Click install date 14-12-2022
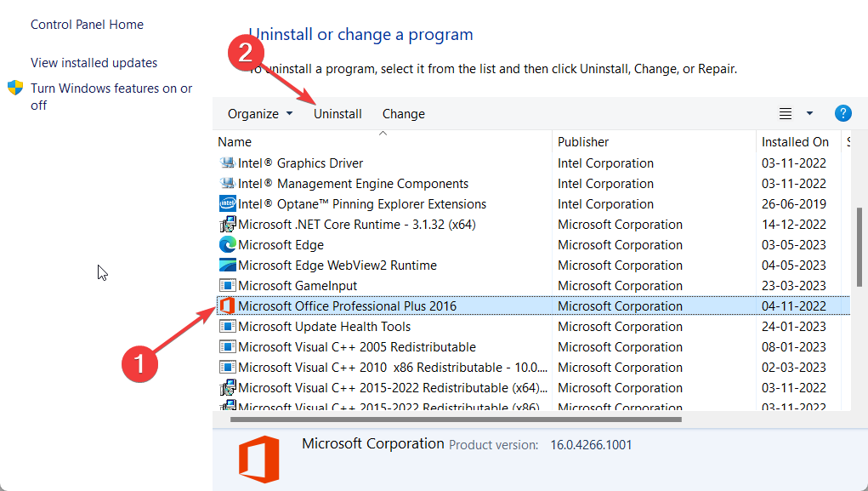 [794, 225]
